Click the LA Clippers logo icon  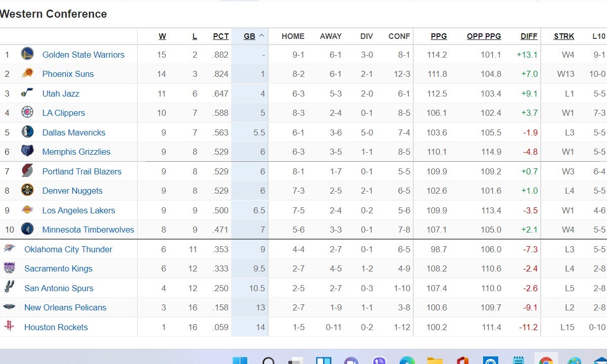(x=27, y=113)
